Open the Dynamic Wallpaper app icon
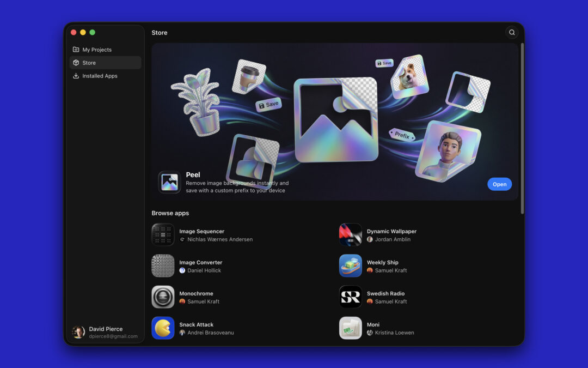 pyautogui.click(x=350, y=234)
